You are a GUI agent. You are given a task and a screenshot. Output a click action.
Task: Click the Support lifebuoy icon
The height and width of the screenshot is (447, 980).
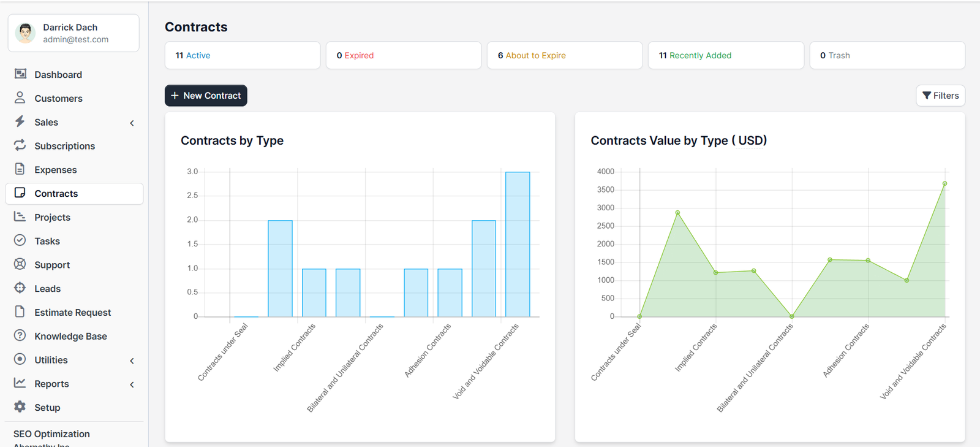click(20, 264)
